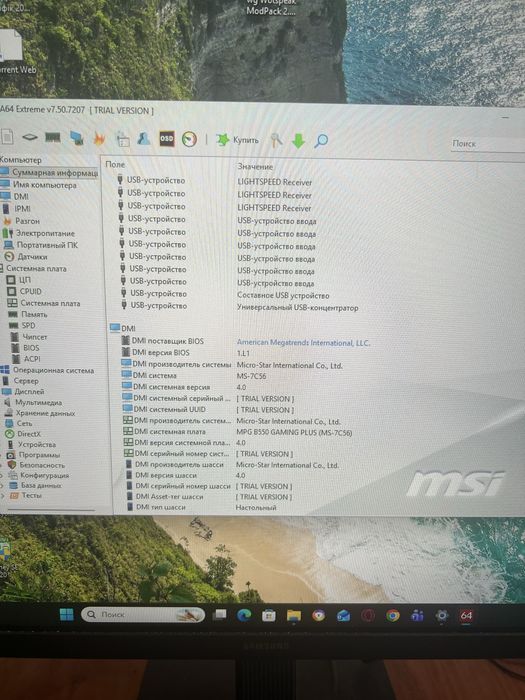
Task: Select MPG B550 GAMING PLUS (MS-7C56) value
Action: pyautogui.click(x=294, y=432)
